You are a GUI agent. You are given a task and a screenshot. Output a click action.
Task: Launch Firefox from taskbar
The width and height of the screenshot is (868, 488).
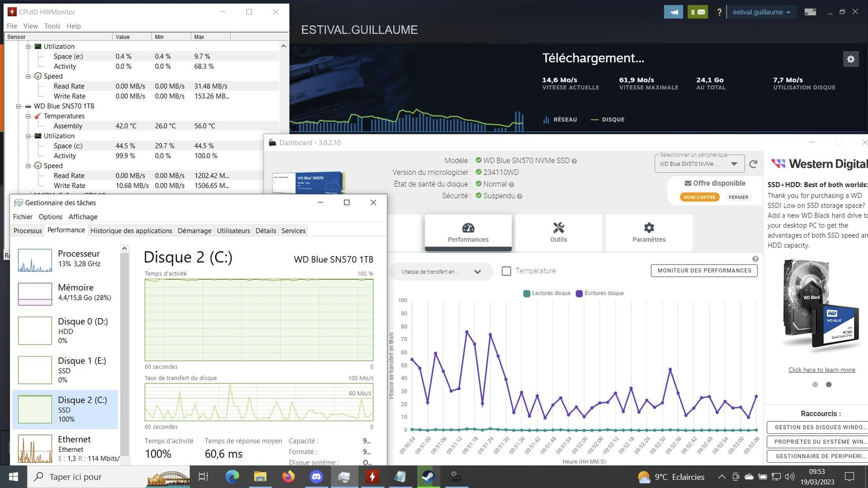(x=288, y=476)
